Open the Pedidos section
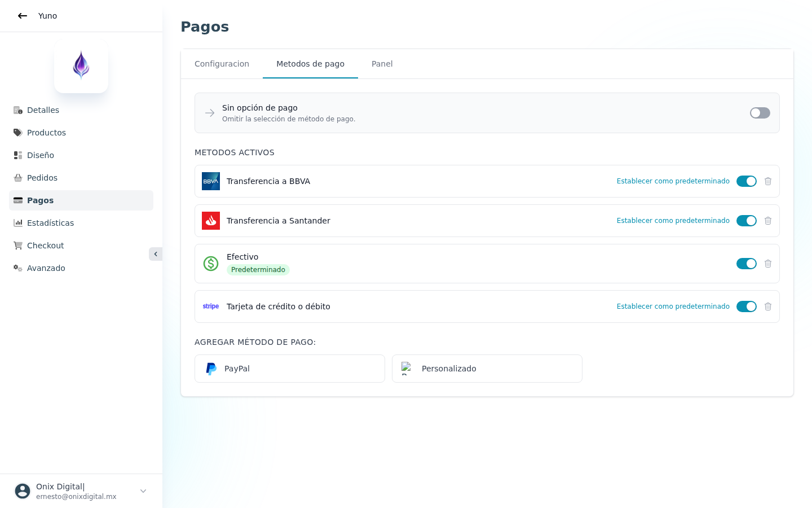Image resolution: width=812 pixels, height=508 pixels. tap(17, 178)
